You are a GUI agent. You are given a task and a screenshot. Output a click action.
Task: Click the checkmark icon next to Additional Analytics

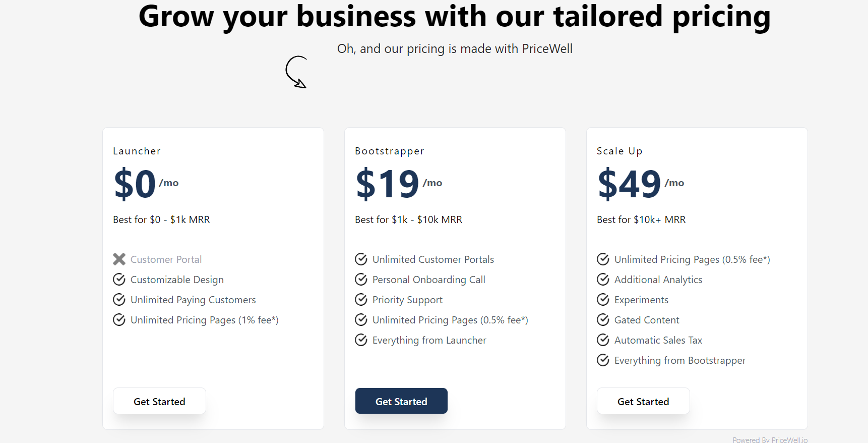[603, 280]
